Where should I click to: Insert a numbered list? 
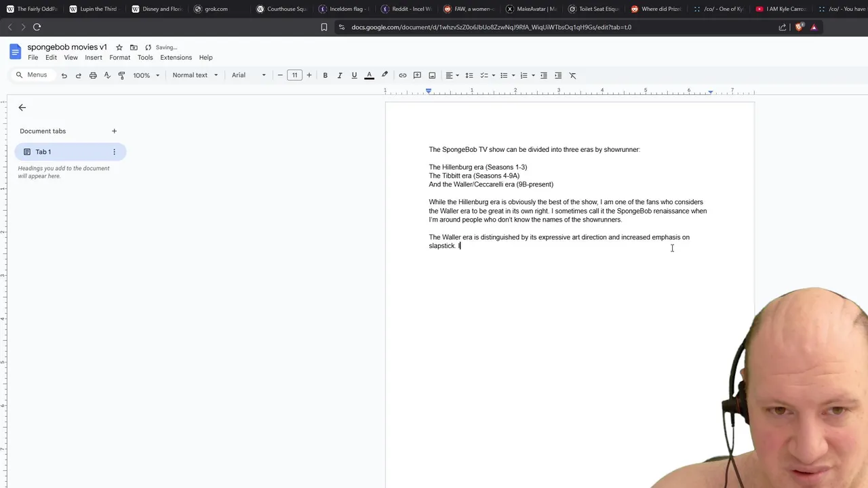tap(524, 75)
